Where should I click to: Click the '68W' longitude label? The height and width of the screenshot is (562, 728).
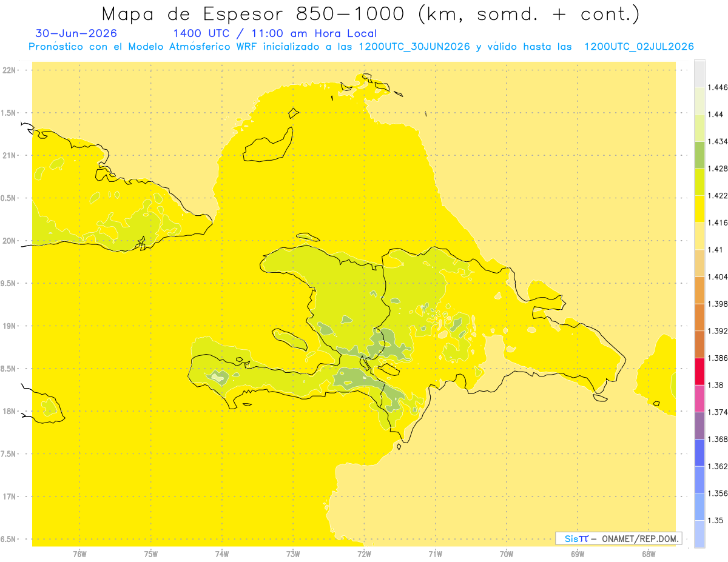[x=649, y=554]
